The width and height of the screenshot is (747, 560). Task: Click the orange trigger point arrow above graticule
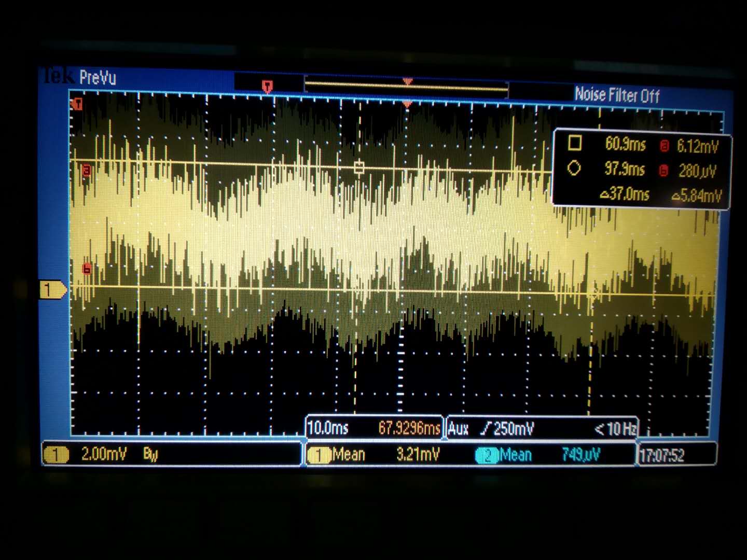pos(407,105)
